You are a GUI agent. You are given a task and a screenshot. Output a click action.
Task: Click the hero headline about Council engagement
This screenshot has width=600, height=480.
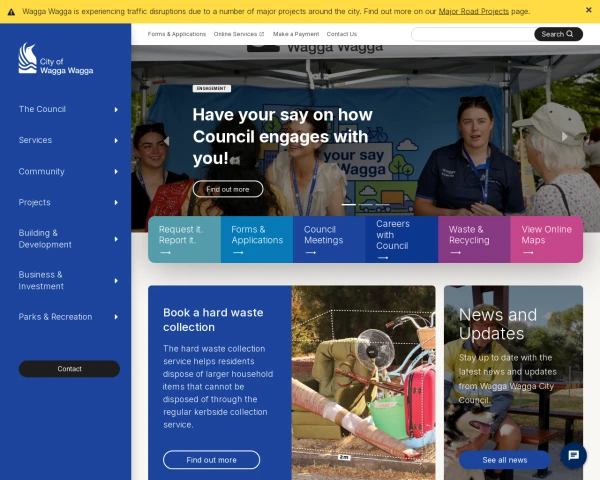pos(282,136)
